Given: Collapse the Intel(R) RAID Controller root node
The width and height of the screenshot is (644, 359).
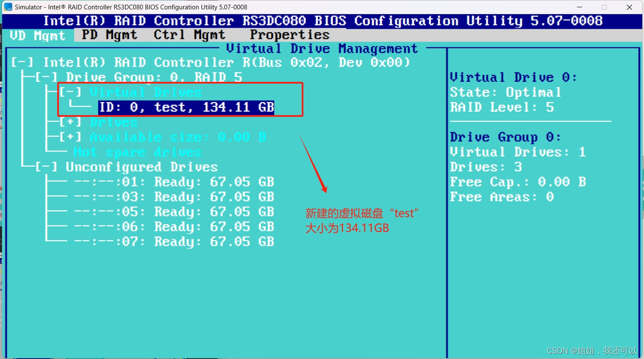Looking at the screenshot, I should tap(22, 62).
